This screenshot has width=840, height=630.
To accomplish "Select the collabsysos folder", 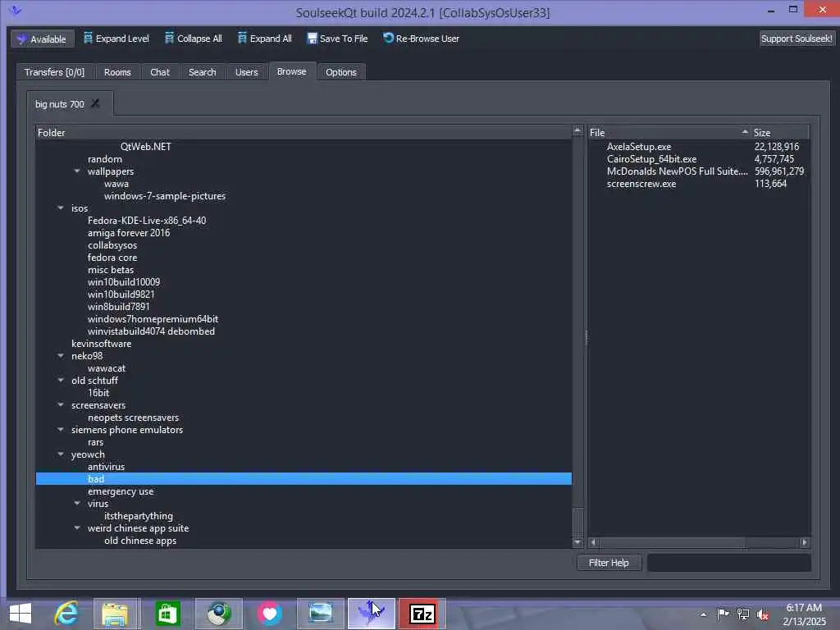I will [x=112, y=245].
